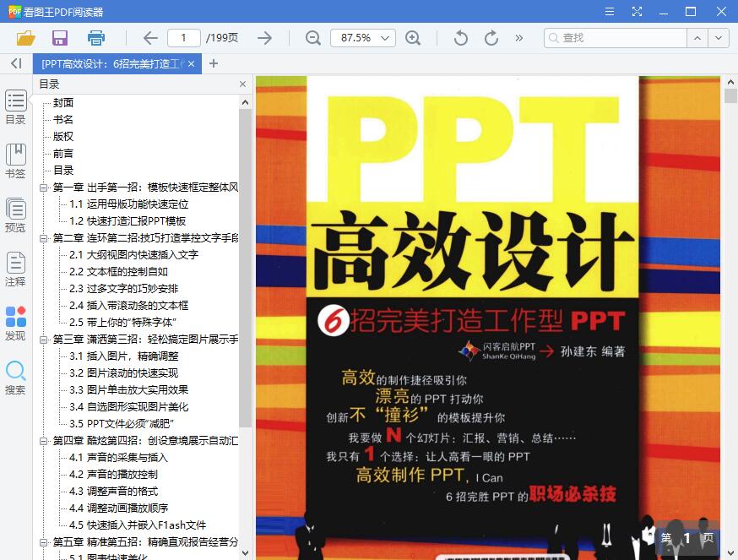Open section 4.2 声音的播放控制
Viewport: 738px width, 560px height.
tap(113, 475)
